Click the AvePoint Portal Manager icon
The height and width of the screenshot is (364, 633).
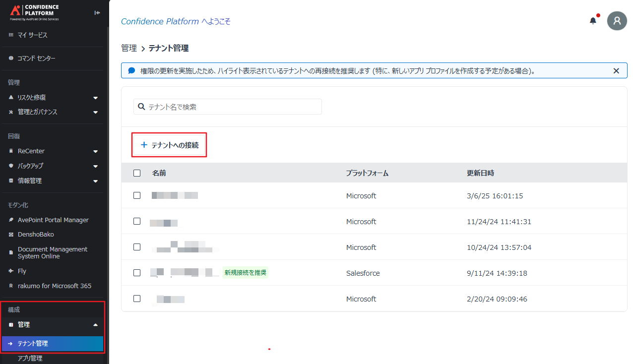pos(11,220)
